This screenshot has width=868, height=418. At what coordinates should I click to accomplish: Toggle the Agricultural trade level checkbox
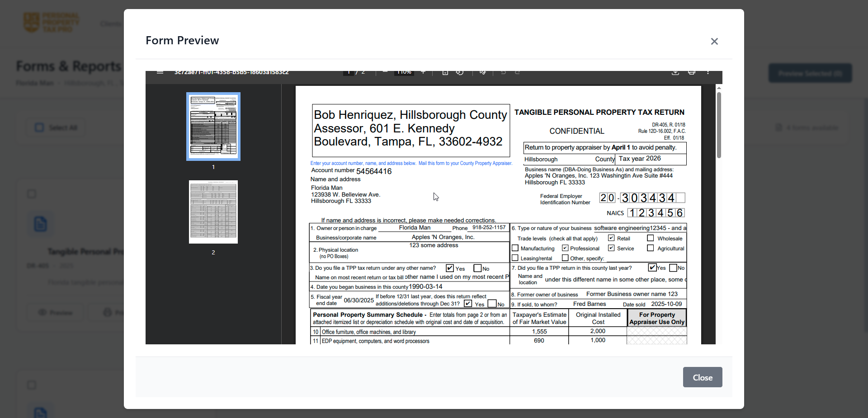[x=651, y=248]
